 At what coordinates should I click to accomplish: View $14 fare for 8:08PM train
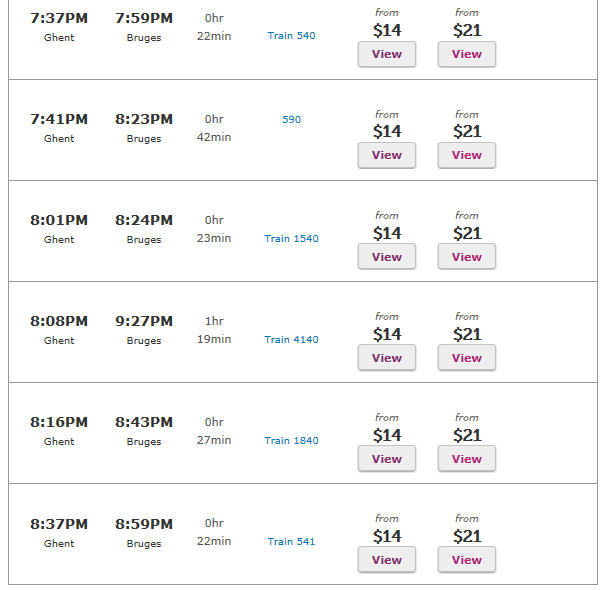[386, 358]
